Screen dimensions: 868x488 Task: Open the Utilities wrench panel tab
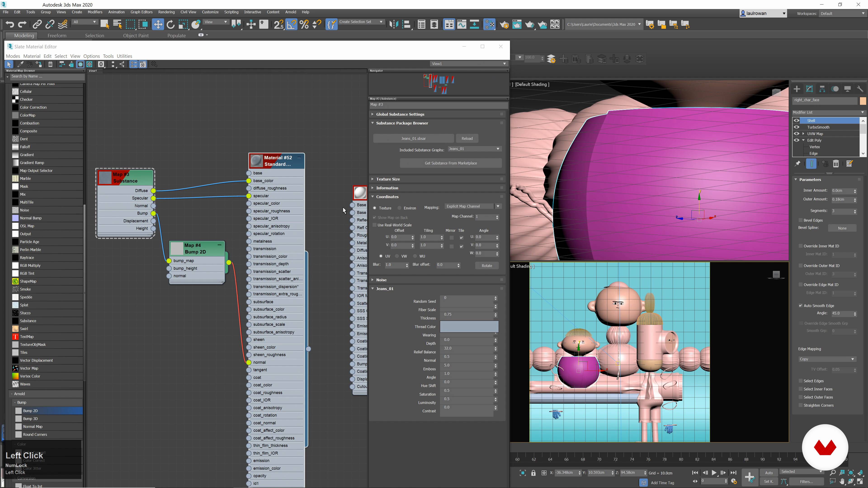(x=860, y=89)
